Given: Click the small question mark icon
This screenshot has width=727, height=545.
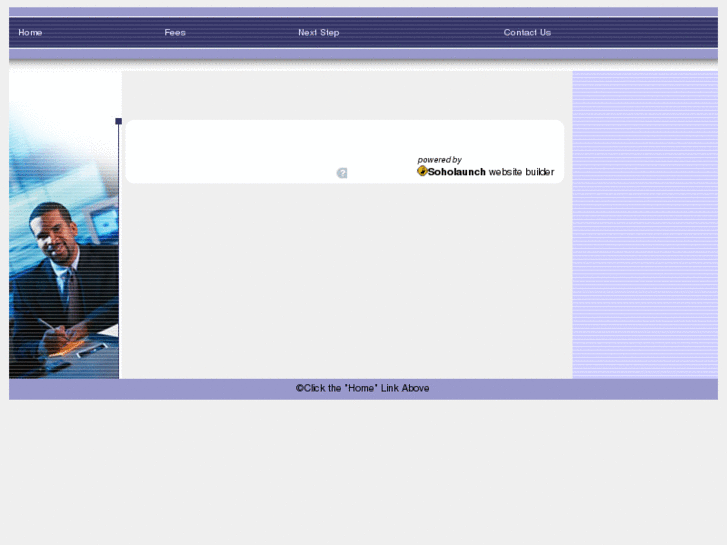Looking at the screenshot, I should [x=342, y=173].
